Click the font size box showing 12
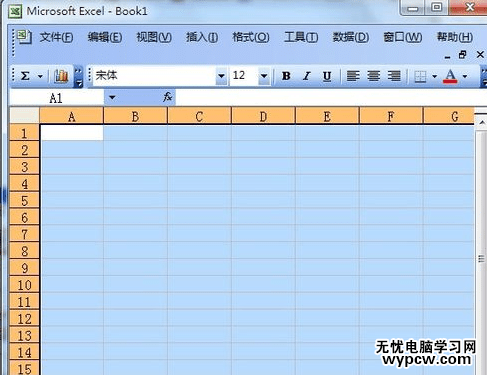 point(244,76)
